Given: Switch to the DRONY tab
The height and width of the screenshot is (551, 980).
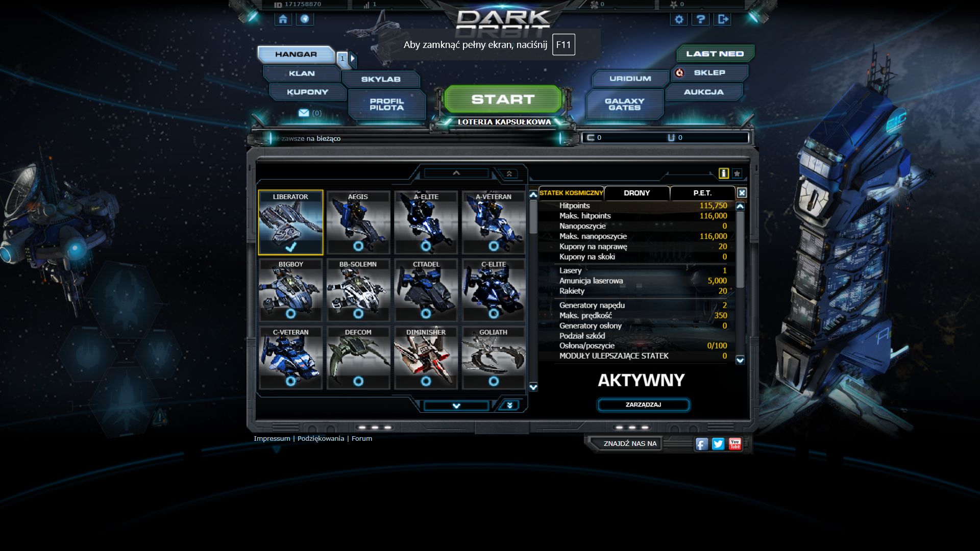Looking at the screenshot, I should [x=636, y=193].
